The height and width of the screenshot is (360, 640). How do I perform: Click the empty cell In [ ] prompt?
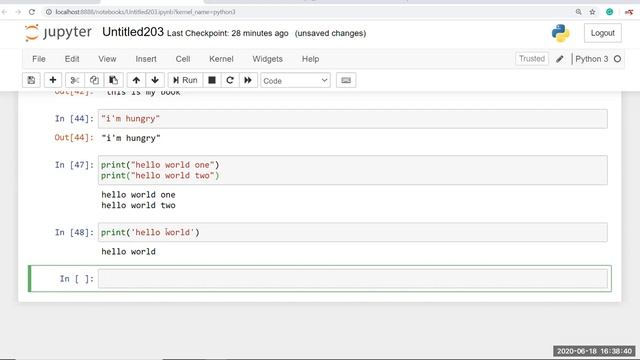point(77,279)
